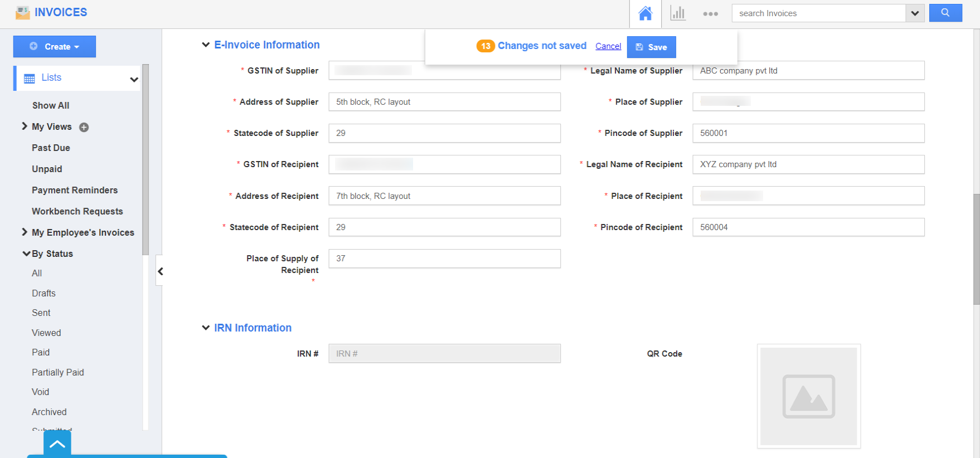Click the blue search magnifier button
This screenshot has height=458, width=980.
pos(945,13)
